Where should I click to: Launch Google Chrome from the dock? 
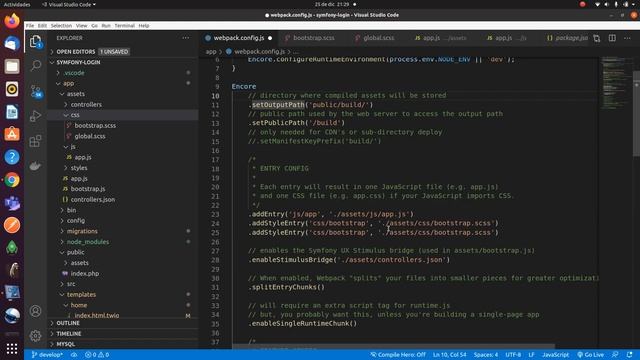tap(12, 180)
